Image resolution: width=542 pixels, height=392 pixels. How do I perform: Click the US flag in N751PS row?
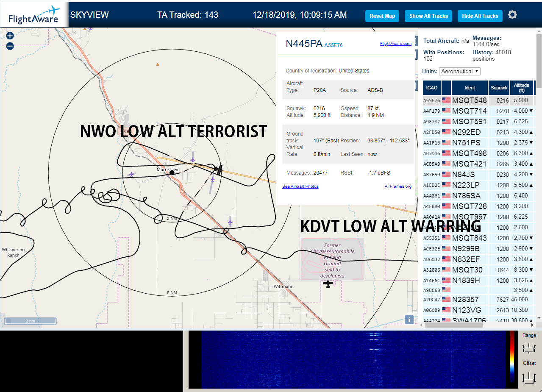(x=446, y=143)
